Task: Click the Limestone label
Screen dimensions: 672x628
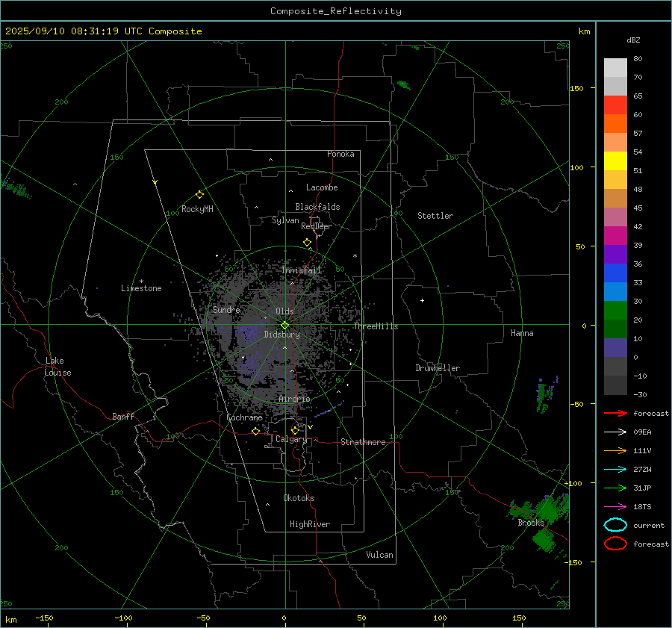Action: coord(141,288)
